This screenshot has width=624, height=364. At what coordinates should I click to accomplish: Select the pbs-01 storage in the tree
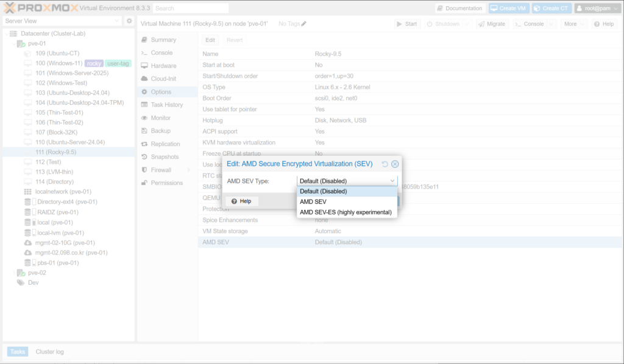click(x=57, y=263)
